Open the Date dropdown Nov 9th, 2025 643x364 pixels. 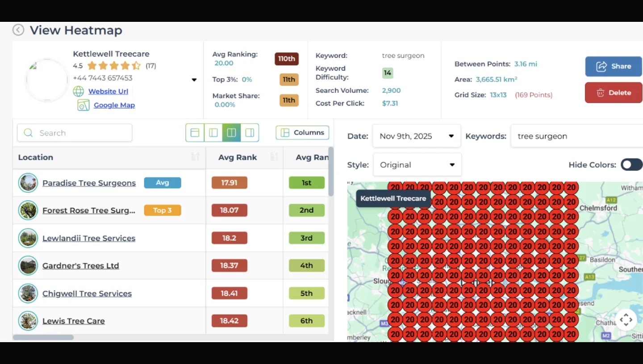click(417, 136)
